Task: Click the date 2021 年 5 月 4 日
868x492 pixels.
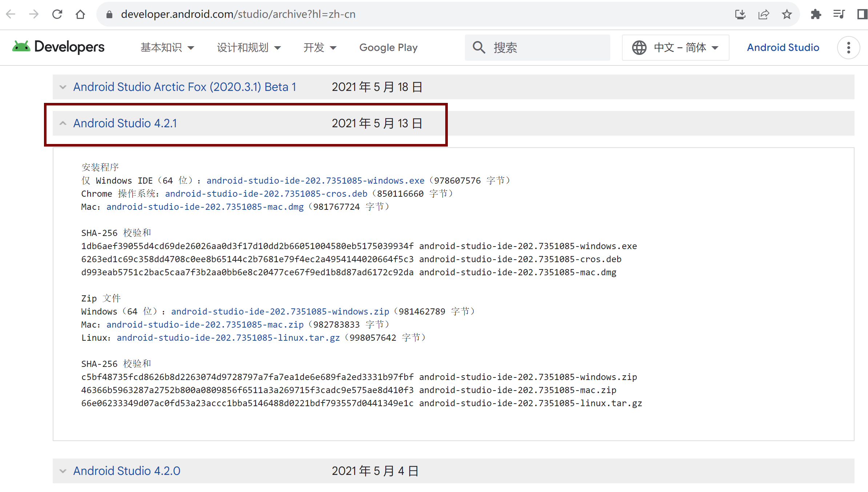Action: (x=375, y=471)
